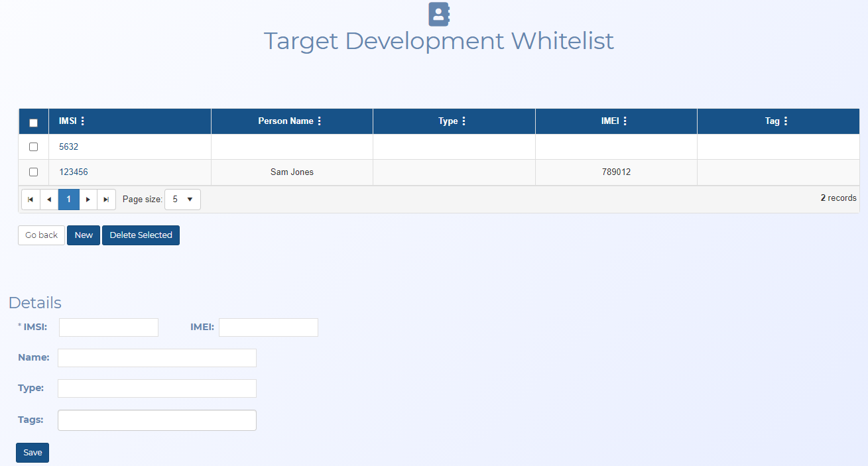Viewport: 868px width, 466px height.
Task: Select the Sam Jones row checkbox
Action: (34, 172)
